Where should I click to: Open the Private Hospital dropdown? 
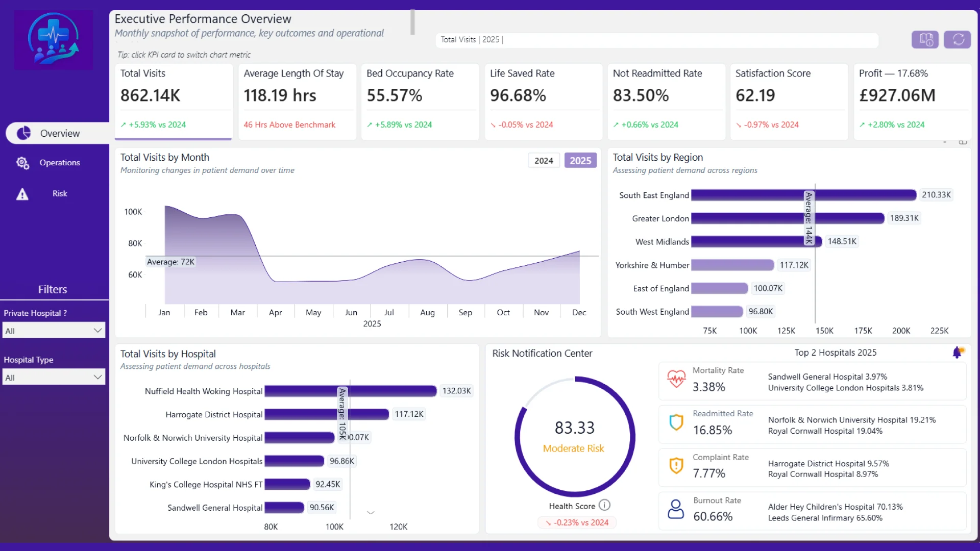[54, 331]
